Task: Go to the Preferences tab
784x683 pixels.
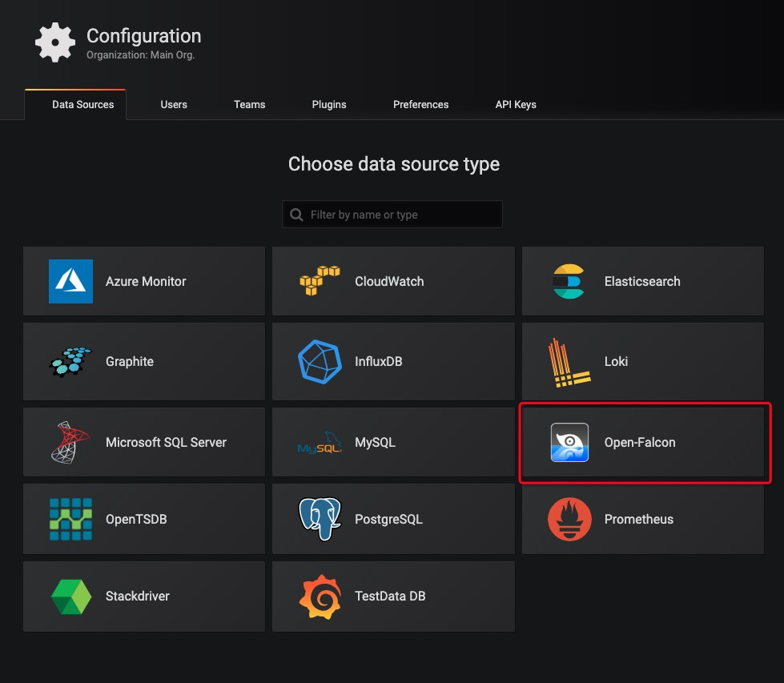Action: pyautogui.click(x=420, y=105)
